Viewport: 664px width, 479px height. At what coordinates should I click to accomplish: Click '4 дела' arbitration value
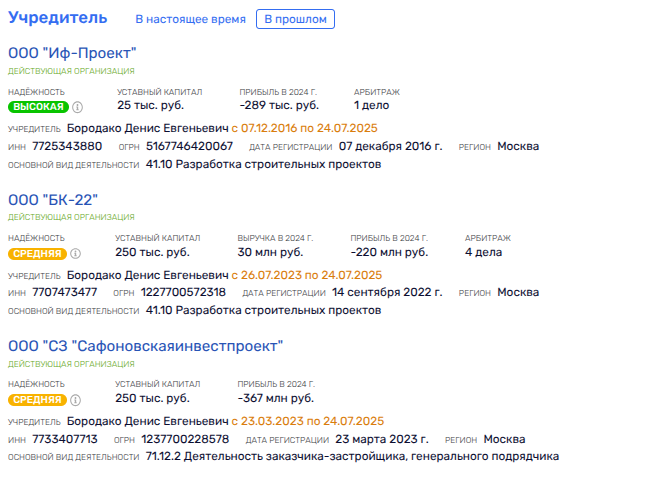pos(483,252)
